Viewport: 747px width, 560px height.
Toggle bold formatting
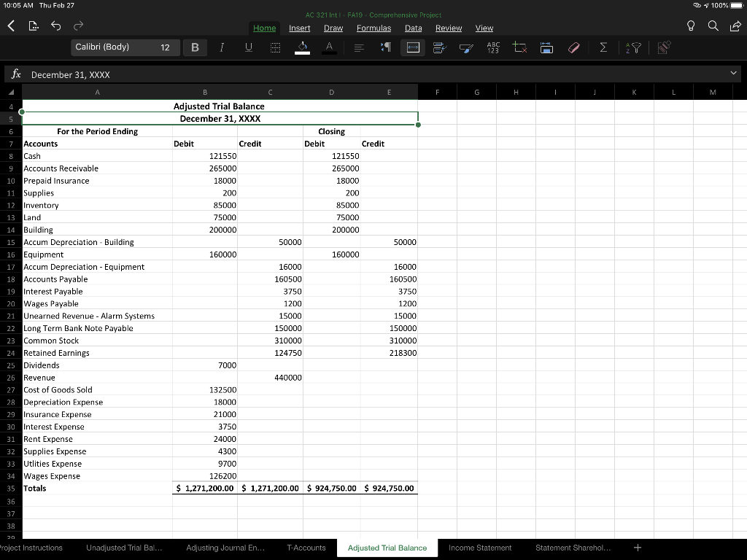pyautogui.click(x=195, y=47)
